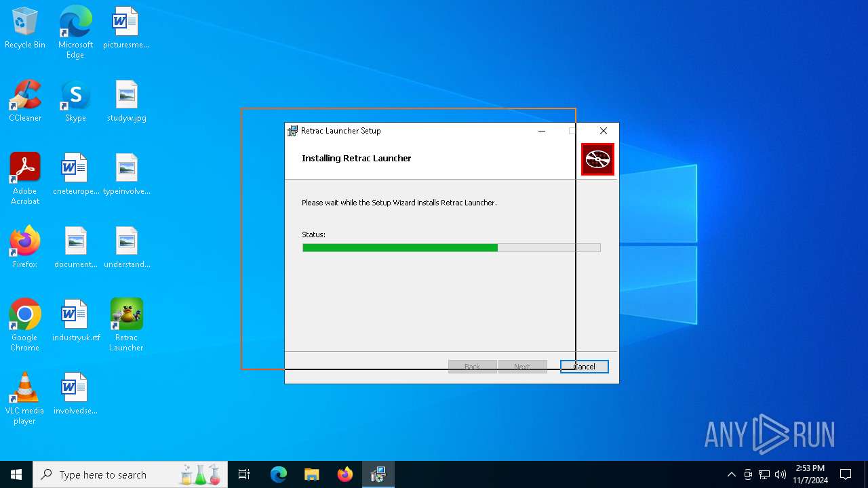Open the Windows Start menu
The height and width of the screenshot is (488, 868).
(16, 474)
